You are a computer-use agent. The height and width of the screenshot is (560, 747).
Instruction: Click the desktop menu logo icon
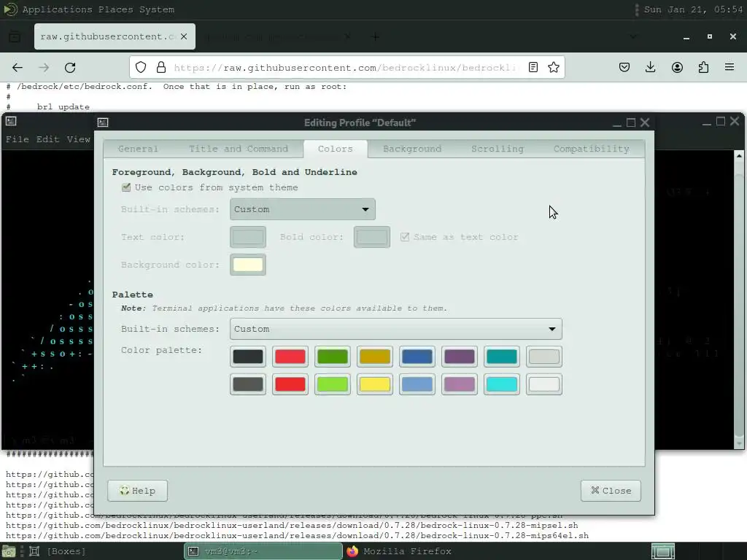(x=10, y=9)
